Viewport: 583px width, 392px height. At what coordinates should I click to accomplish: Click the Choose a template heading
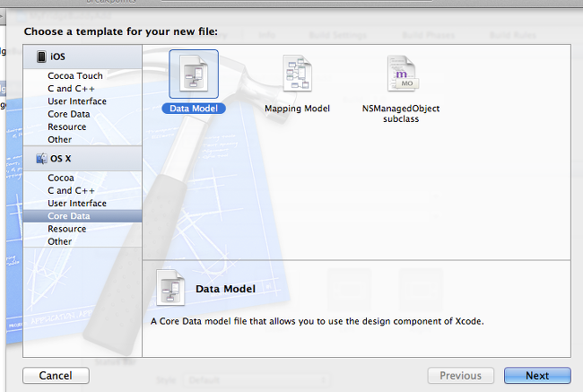pos(121,31)
